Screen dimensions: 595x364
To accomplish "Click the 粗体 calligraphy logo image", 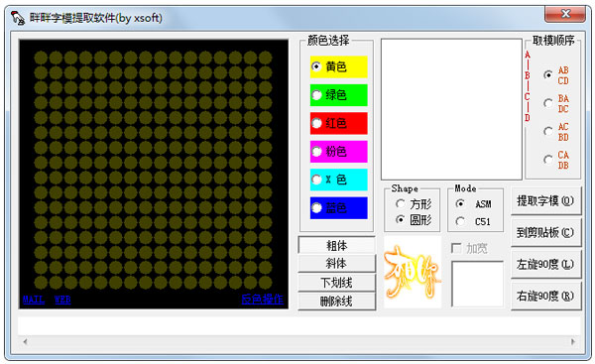I will pos(413,272).
